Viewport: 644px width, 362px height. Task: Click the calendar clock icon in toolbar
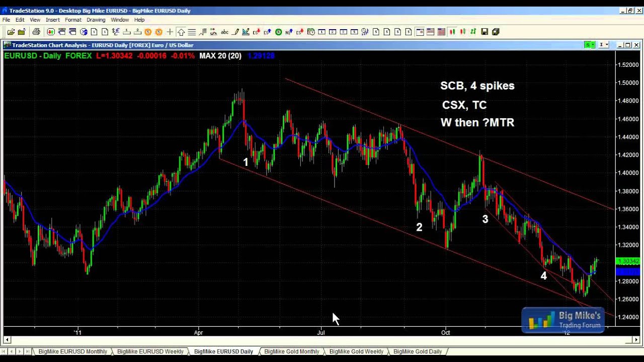point(311,32)
